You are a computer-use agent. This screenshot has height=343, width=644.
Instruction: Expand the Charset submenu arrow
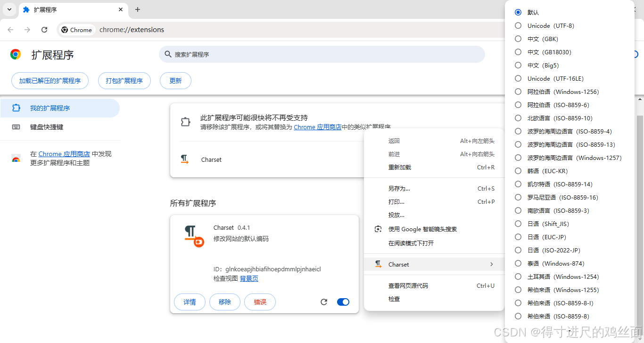point(491,264)
